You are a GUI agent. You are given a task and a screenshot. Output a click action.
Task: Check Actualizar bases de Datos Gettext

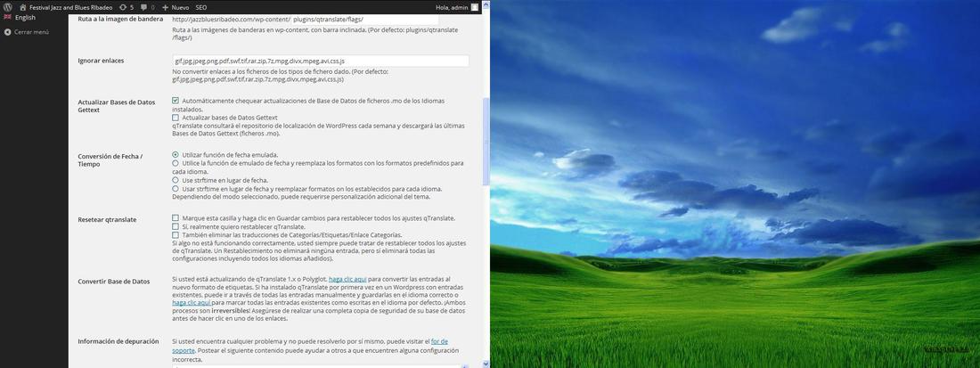click(x=176, y=118)
